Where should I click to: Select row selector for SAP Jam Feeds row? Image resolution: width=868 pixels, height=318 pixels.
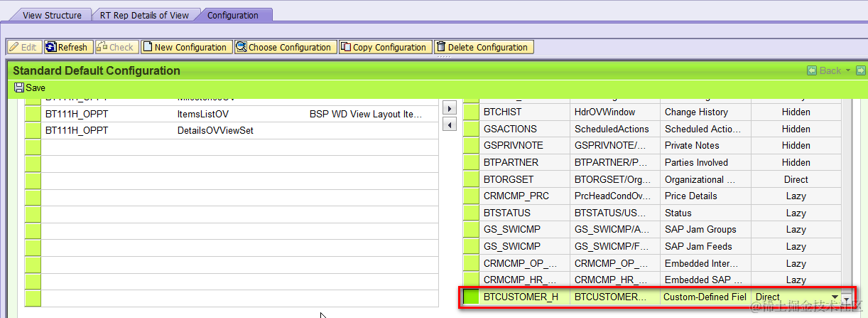pyautogui.click(x=471, y=246)
